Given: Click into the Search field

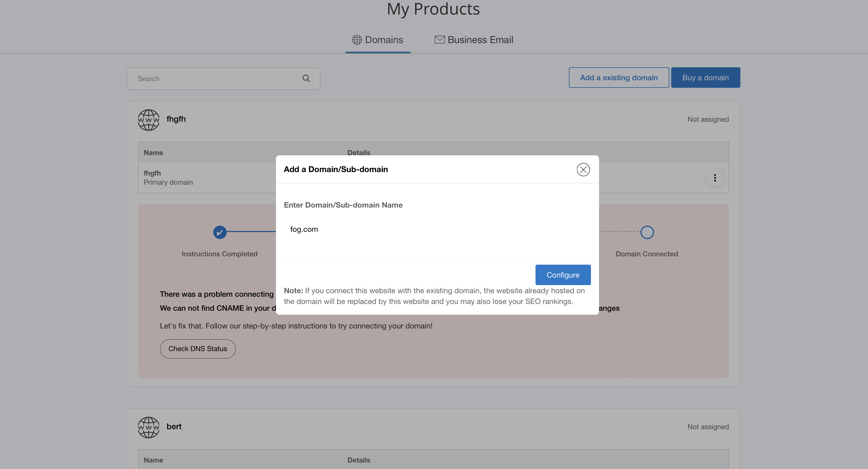Looking at the screenshot, I should tap(223, 79).
